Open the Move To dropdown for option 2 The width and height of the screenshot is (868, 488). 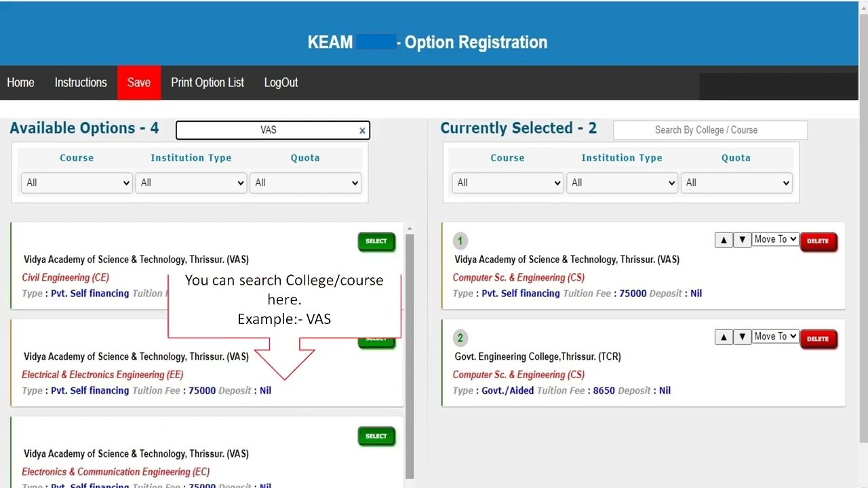(x=775, y=336)
